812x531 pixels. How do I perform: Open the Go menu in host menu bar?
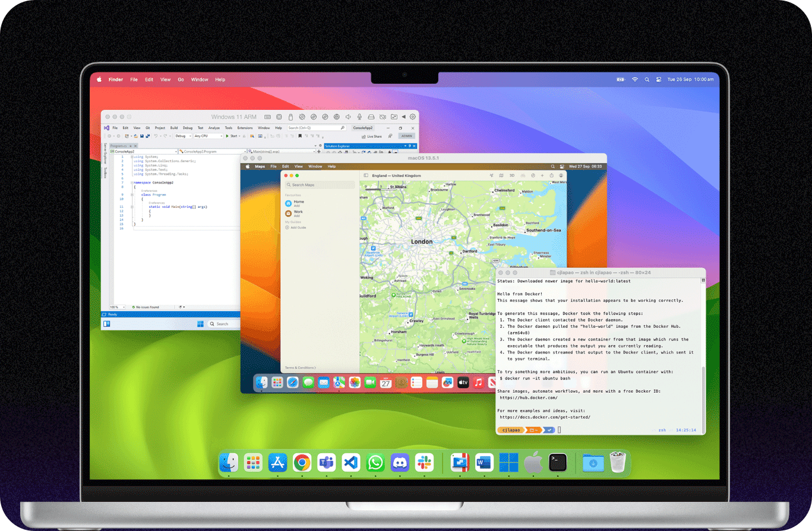coord(181,79)
